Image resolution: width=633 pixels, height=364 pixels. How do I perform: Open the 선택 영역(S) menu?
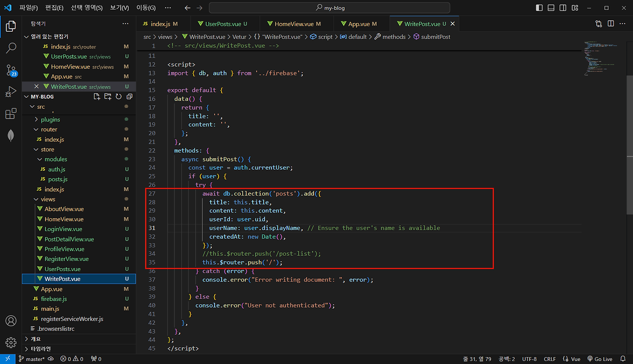pyautogui.click(x=87, y=8)
